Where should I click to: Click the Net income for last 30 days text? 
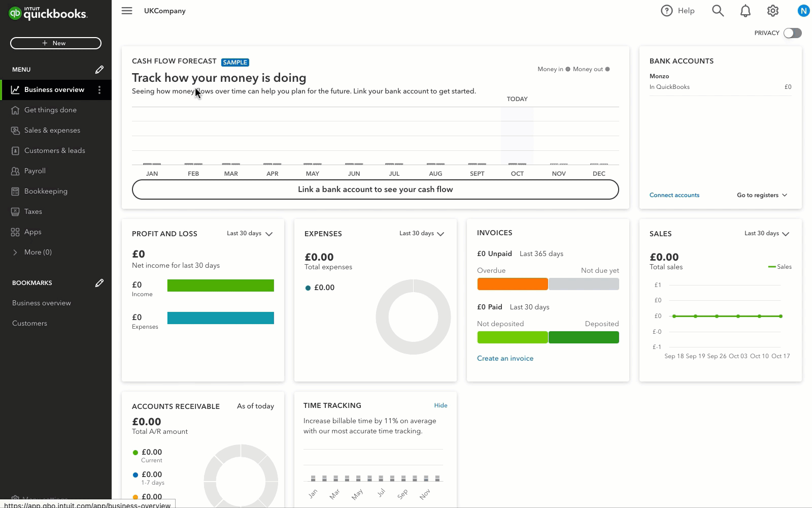point(176,266)
